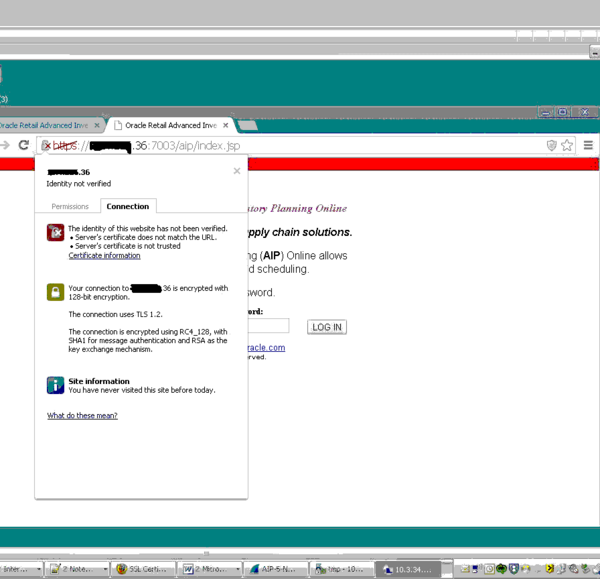Reload the page with the refresh icon
Viewport: 600px width, 579px height.
pos(24,145)
